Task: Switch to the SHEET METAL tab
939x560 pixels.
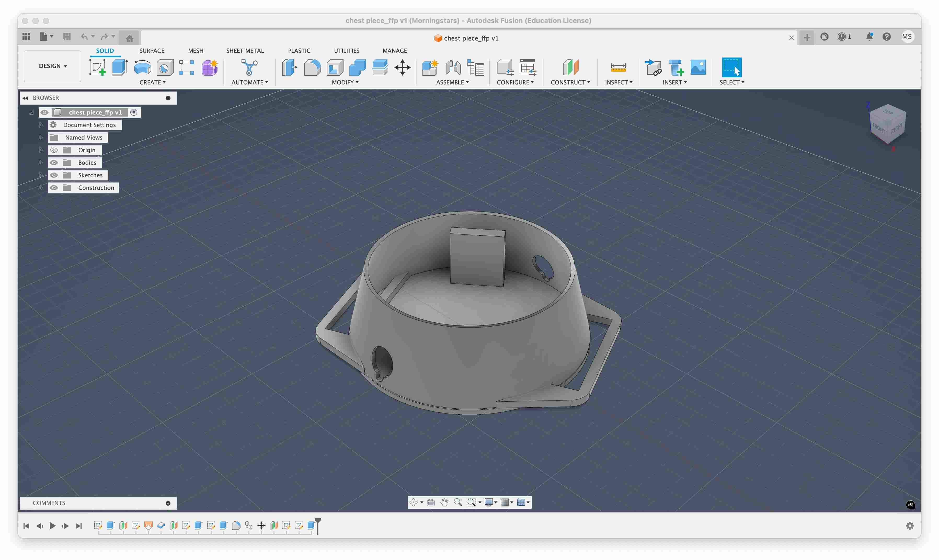Action: point(245,50)
